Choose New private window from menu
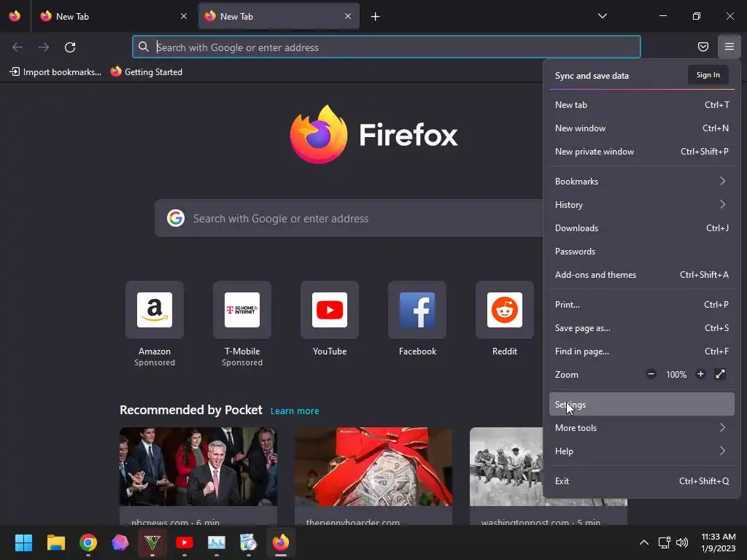 coord(642,152)
